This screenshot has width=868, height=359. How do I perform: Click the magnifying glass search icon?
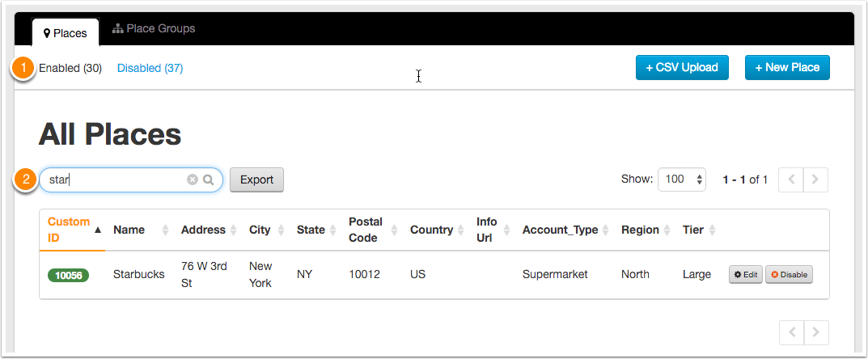tap(208, 179)
